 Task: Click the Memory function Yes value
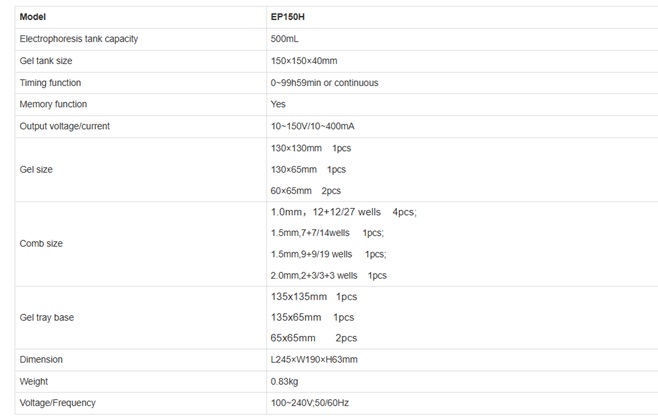click(x=278, y=104)
